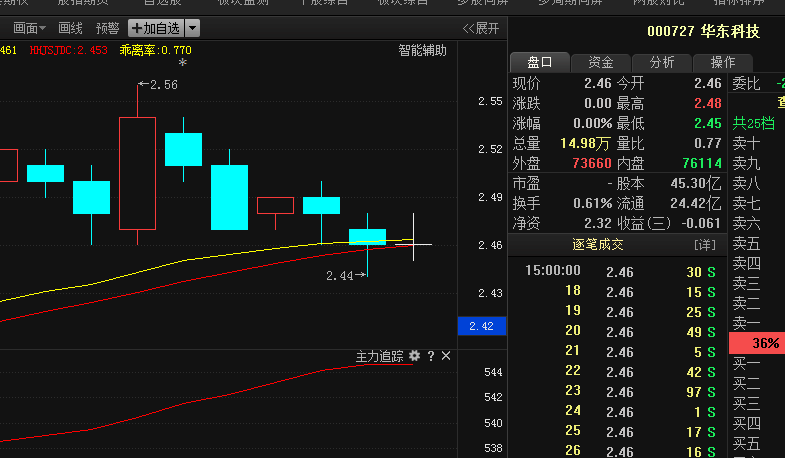Click the asterisk marker above candlesticks
Screen dimensions: 785x458
[x=183, y=63]
